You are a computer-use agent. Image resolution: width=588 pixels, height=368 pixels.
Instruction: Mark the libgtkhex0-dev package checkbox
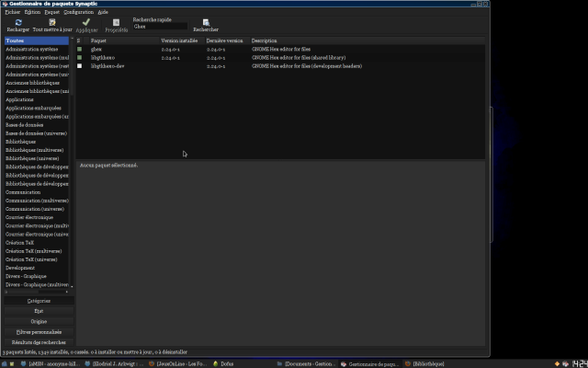click(80, 66)
